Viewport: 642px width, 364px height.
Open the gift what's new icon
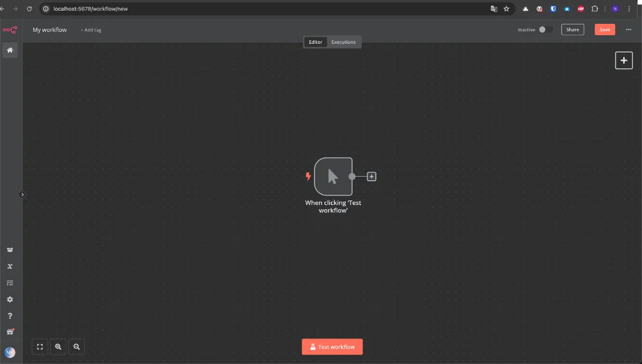point(10,331)
